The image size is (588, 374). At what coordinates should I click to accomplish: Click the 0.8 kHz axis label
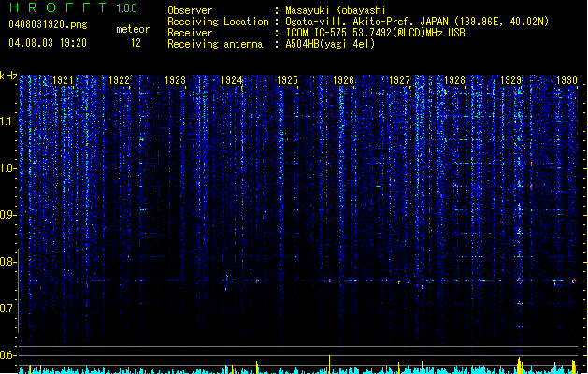(x=8, y=262)
